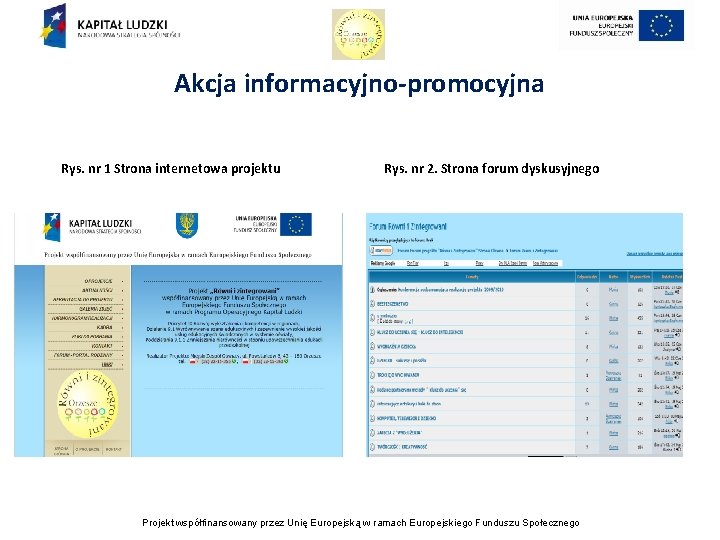Open the REKRUTACJA DO PROJEKTU menu item

(x=83, y=299)
